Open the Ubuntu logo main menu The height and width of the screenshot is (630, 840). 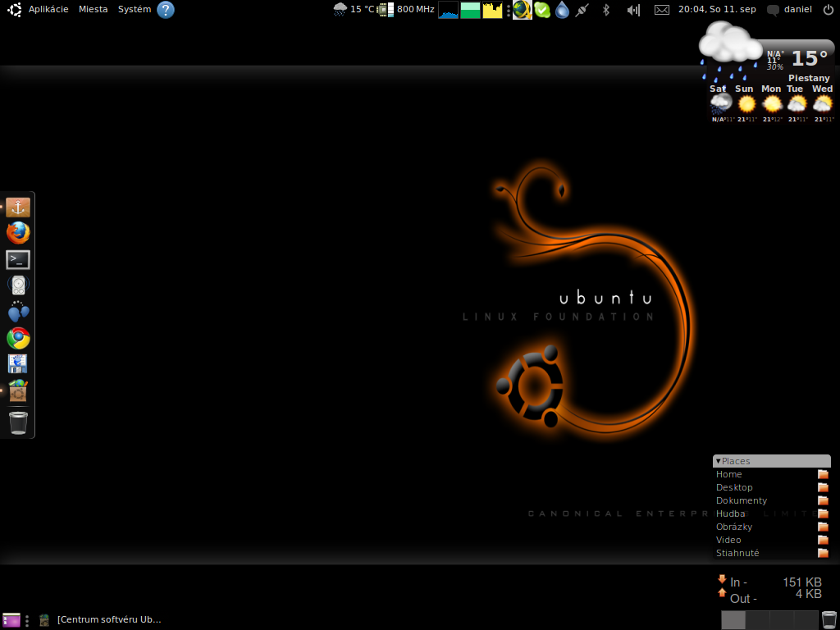15,9
